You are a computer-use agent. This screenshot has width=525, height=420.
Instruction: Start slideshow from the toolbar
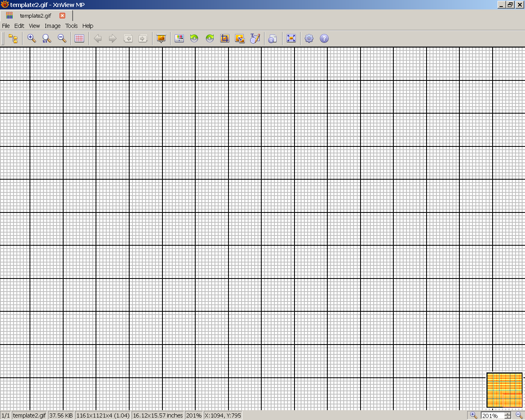[161, 39]
